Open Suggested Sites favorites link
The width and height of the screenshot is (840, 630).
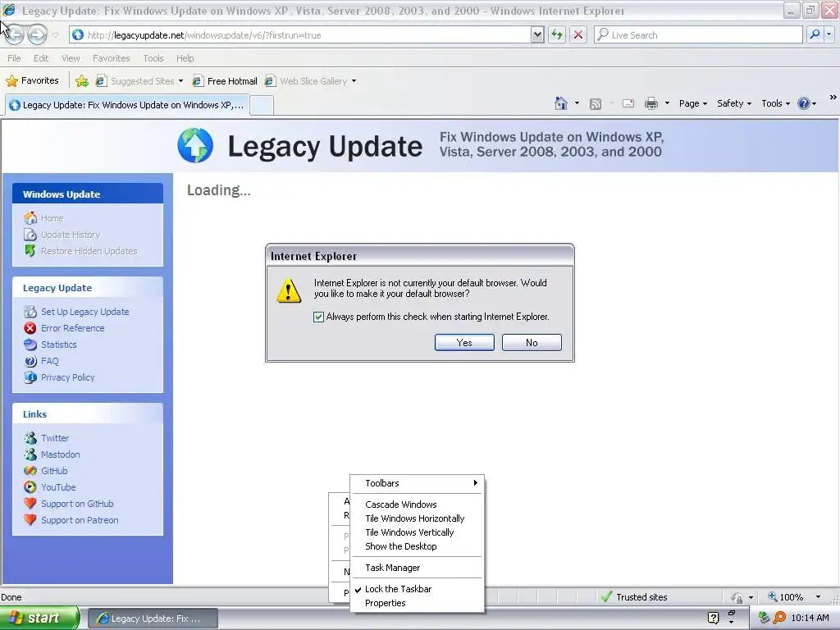139,81
